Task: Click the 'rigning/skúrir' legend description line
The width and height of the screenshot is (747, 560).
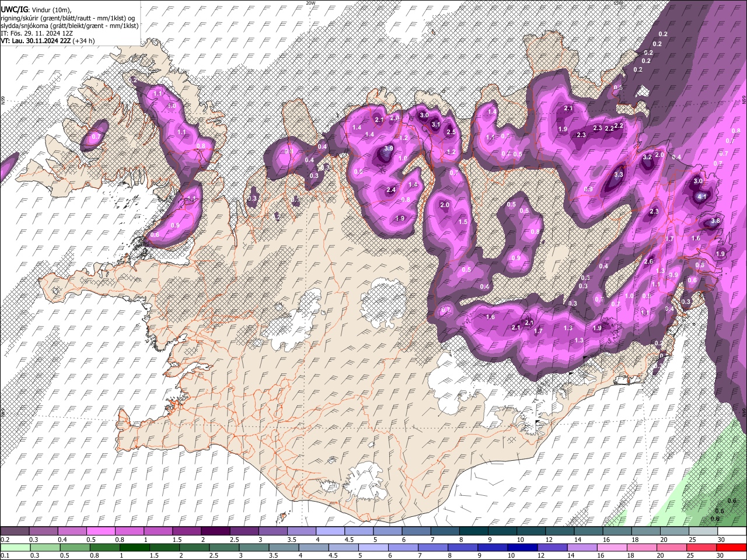Action: click(x=68, y=18)
